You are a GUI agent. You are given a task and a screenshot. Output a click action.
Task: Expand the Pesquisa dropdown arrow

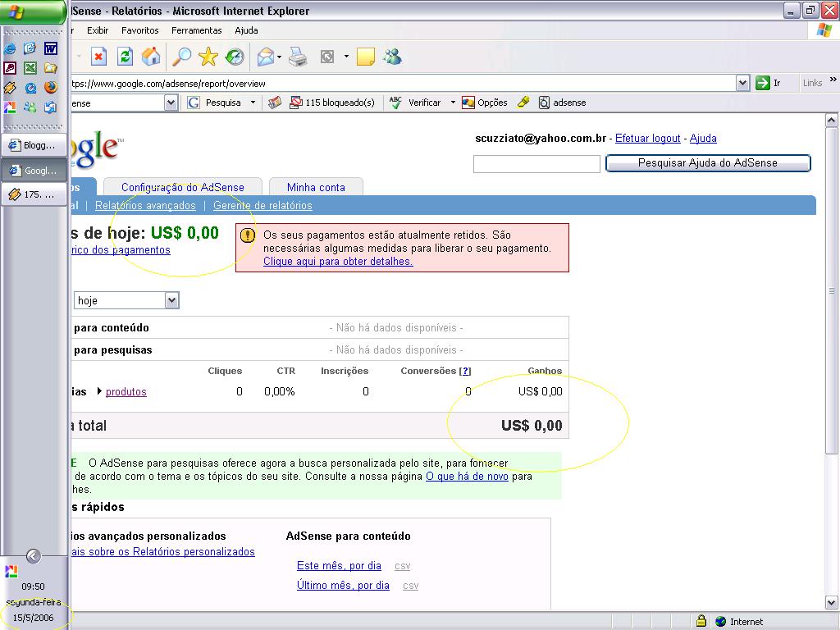pos(253,103)
